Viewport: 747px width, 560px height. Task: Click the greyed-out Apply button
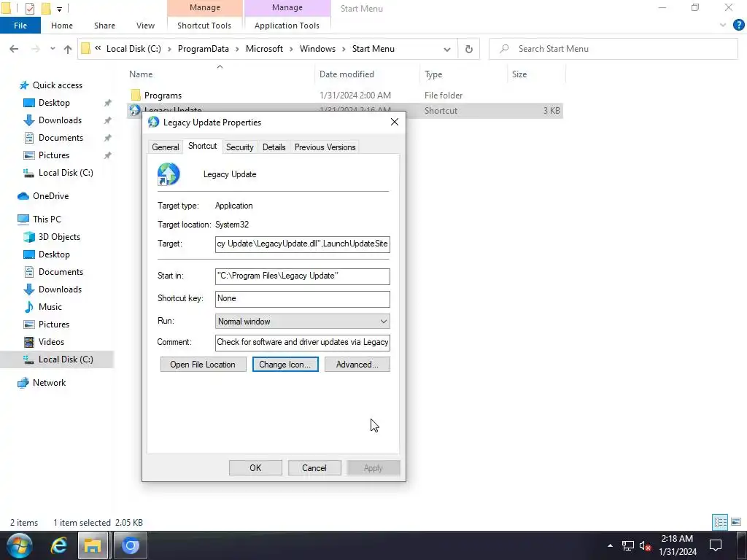pyautogui.click(x=373, y=467)
